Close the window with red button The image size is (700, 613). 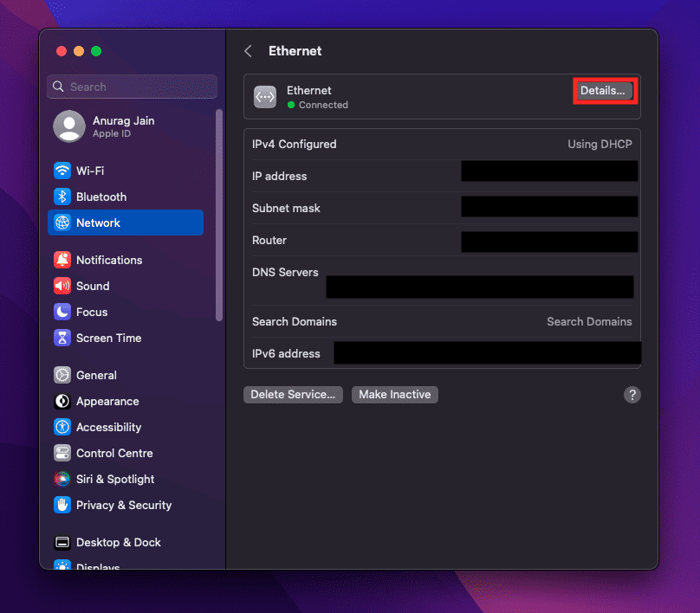click(x=62, y=51)
